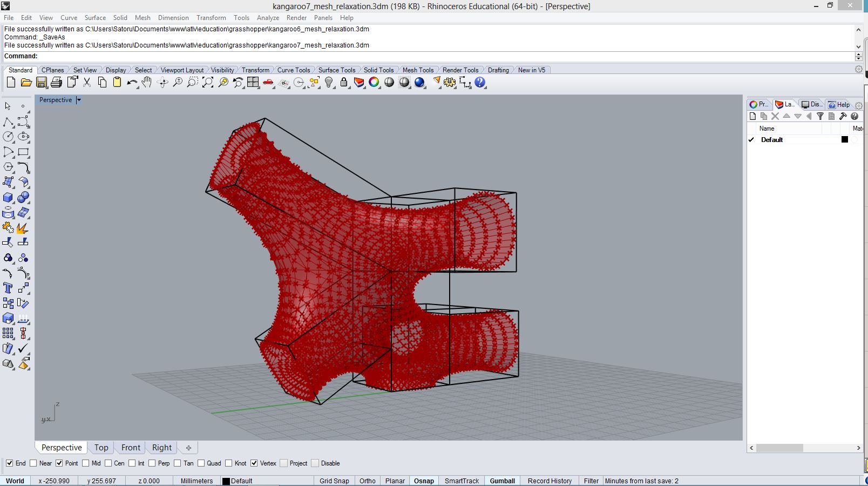This screenshot has height=486, width=868.
Task: Click the layer filter funnel icon
Action: tap(820, 116)
